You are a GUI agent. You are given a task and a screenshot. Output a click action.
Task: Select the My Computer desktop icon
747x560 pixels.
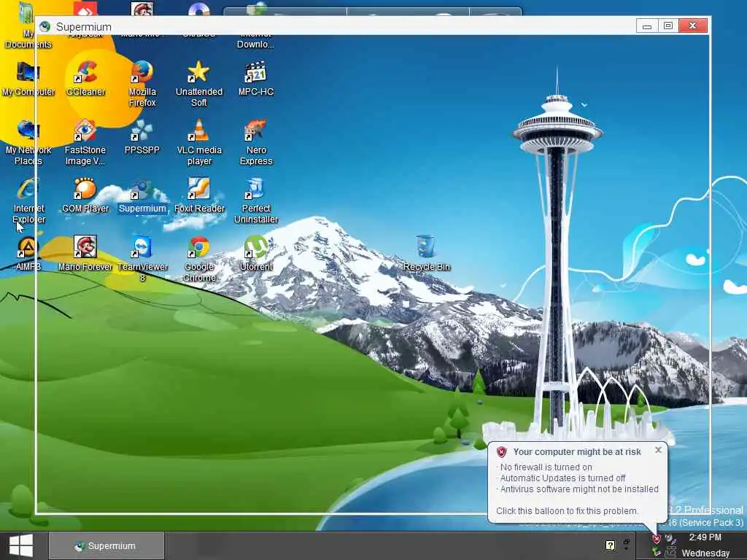[28, 79]
